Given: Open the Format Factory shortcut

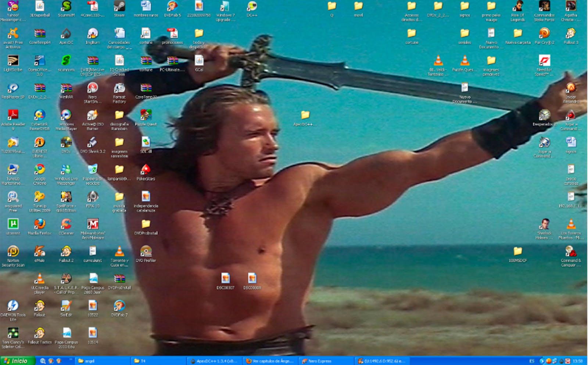Looking at the screenshot, I should 119,88.
